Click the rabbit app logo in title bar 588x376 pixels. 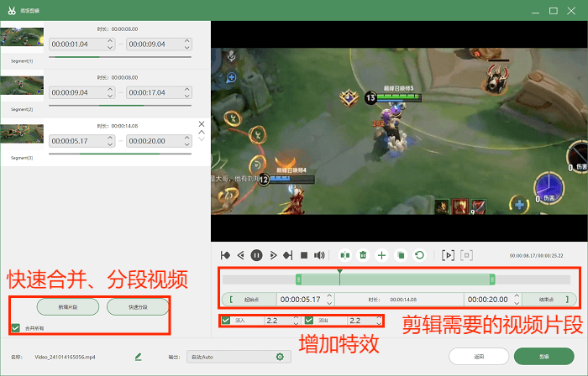(12, 10)
